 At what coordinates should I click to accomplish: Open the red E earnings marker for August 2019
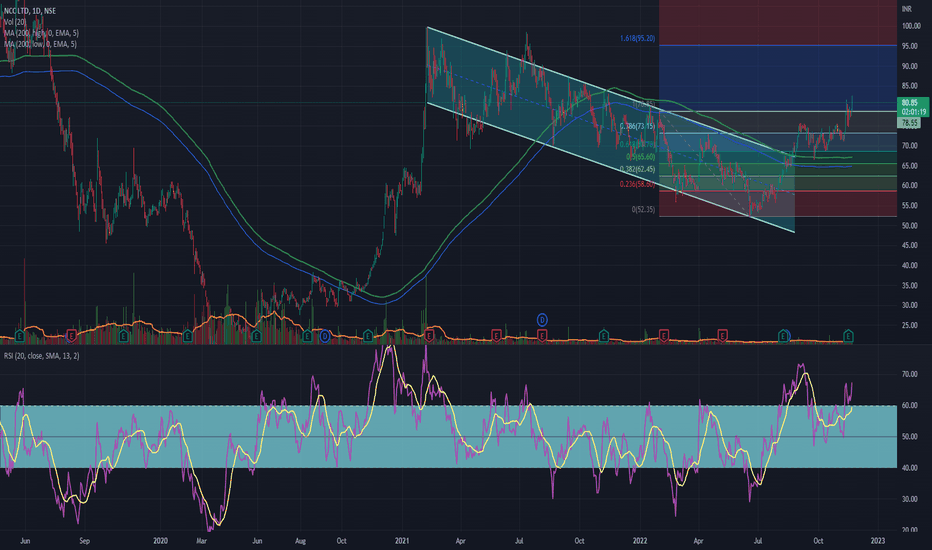[x=71, y=336]
